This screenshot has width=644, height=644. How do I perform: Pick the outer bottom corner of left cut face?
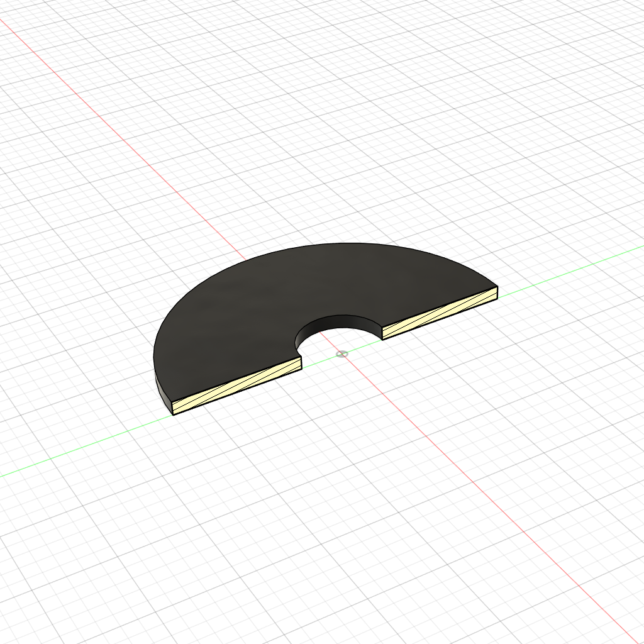click(x=173, y=414)
